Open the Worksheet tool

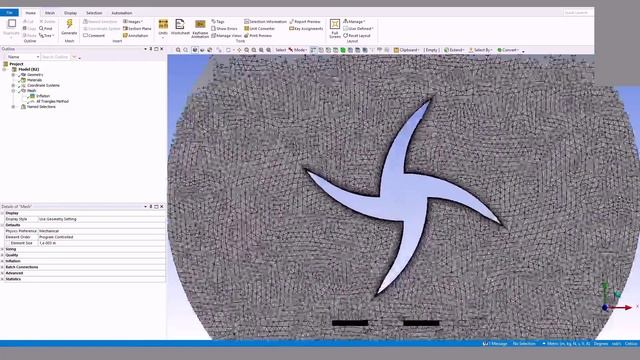180,27
